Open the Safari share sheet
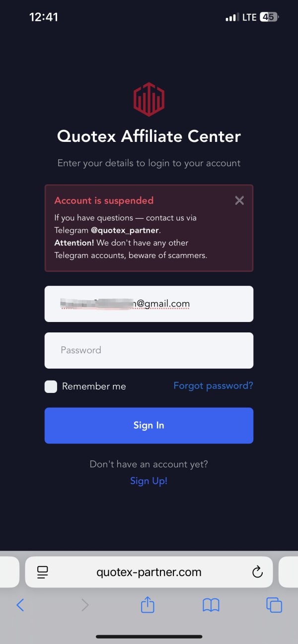The image size is (298, 644). pyautogui.click(x=148, y=604)
